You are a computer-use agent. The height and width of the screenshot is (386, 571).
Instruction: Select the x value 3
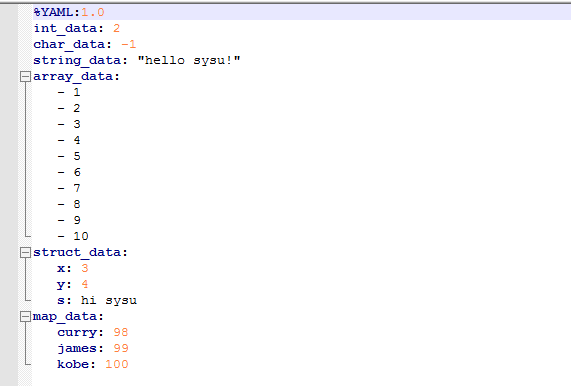tap(85, 269)
